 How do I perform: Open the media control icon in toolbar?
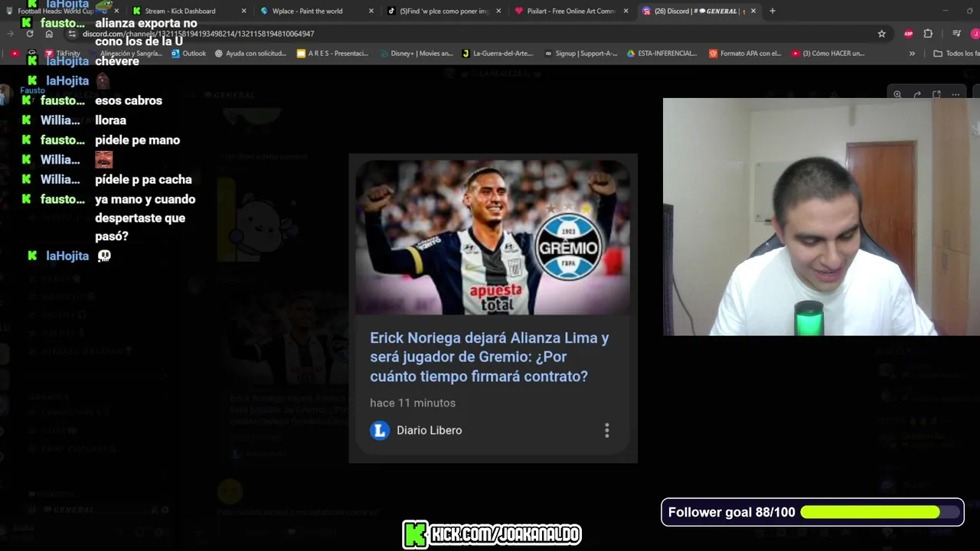(x=956, y=34)
